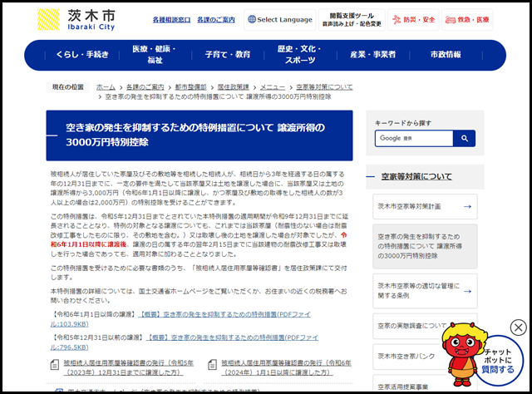Open the Select Language dropdown
Screen dimensions: 532x394
[280, 20]
